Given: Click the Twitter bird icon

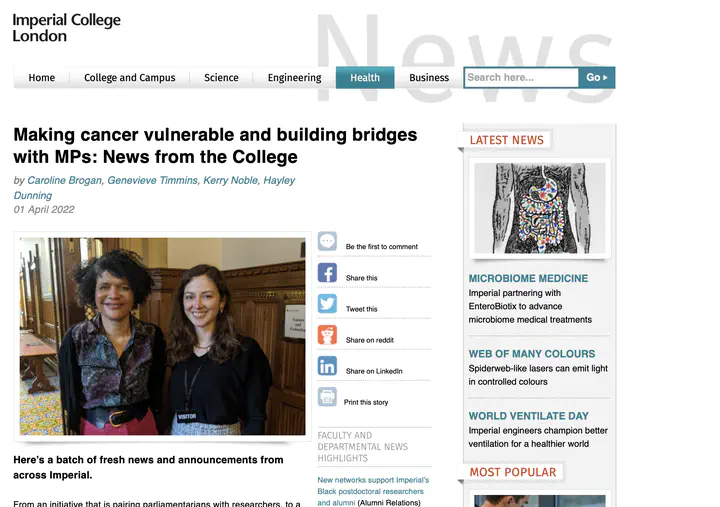Looking at the screenshot, I should 327,304.
